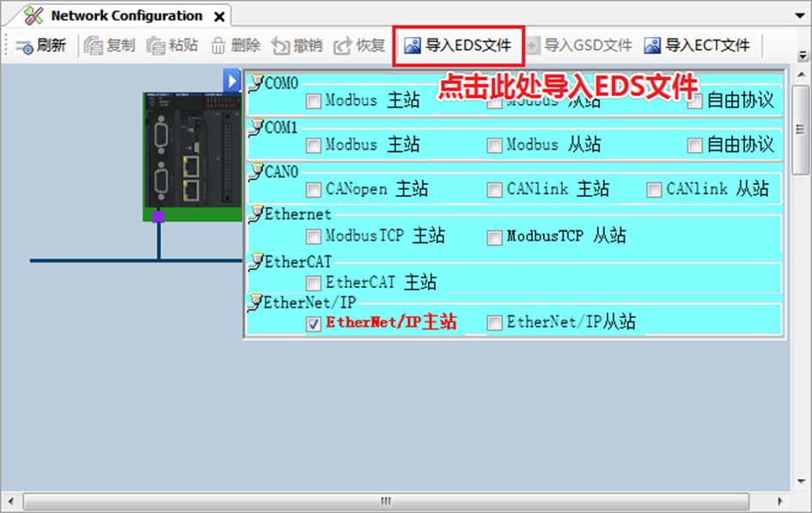The width and height of the screenshot is (812, 513).
Task: Open toolbar overflow options arrow
Action: (x=803, y=54)
